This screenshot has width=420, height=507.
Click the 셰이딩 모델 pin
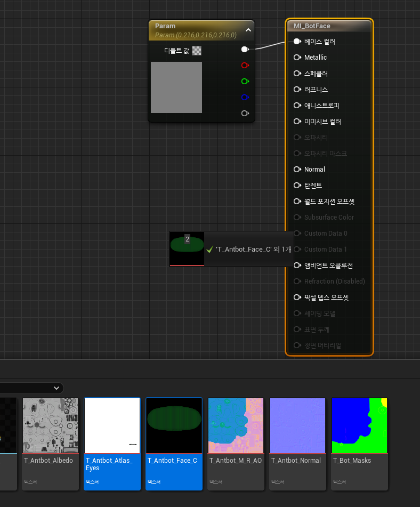click(297, 313)
